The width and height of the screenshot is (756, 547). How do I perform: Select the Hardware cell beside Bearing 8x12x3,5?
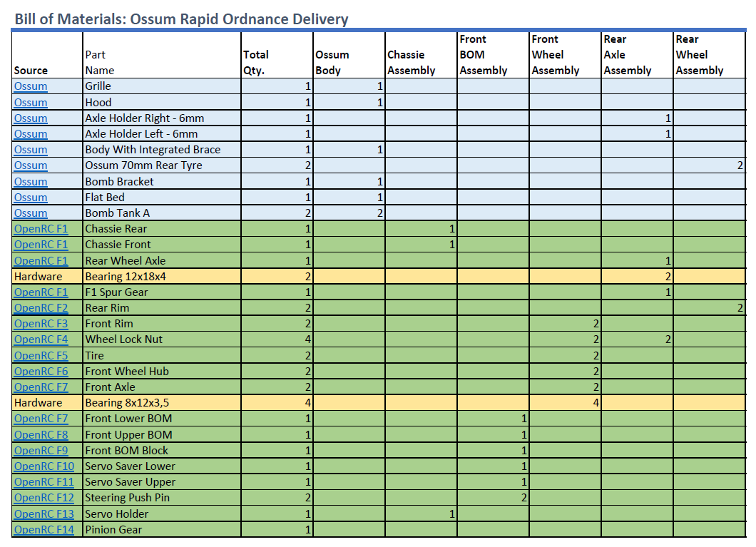tap(47, 403)
